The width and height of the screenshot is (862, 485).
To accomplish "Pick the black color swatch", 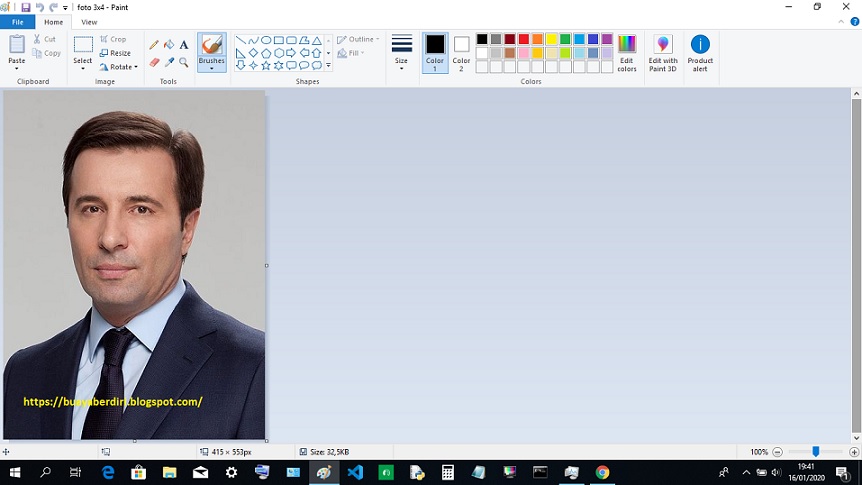I will (x=482, y=39).
